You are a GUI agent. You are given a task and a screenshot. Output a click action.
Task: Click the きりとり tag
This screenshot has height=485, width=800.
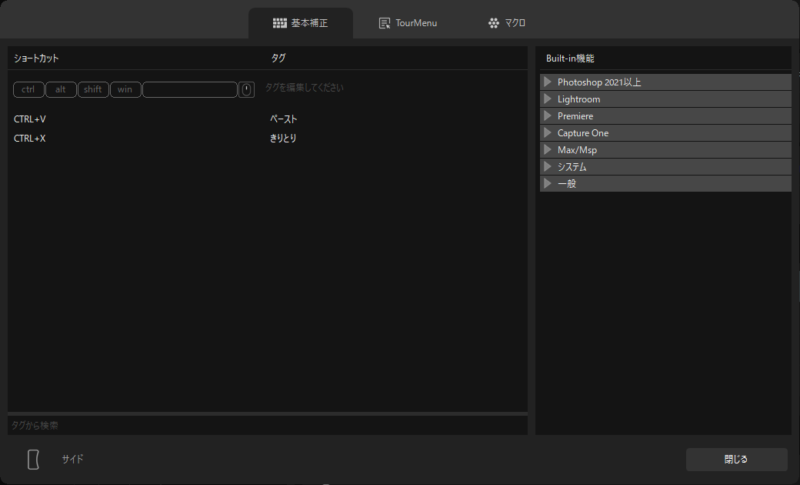(283, 138)
